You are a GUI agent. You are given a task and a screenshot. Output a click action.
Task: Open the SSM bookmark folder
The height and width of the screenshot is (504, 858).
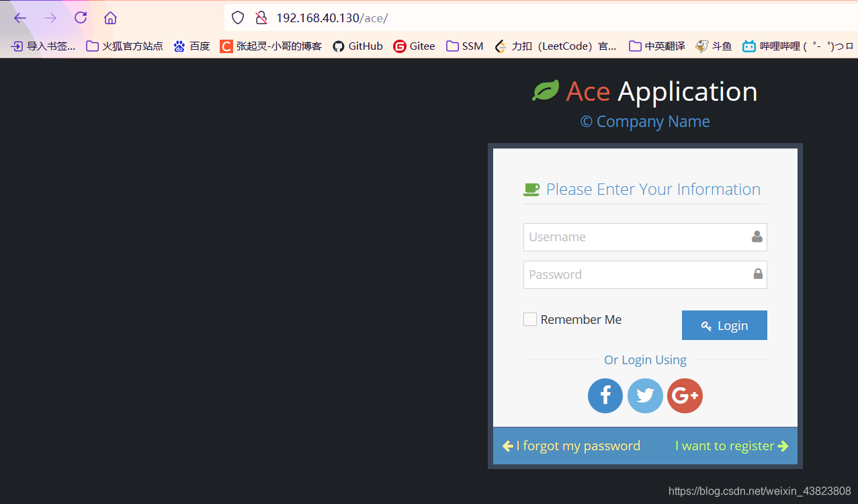[x=464, y=46]
